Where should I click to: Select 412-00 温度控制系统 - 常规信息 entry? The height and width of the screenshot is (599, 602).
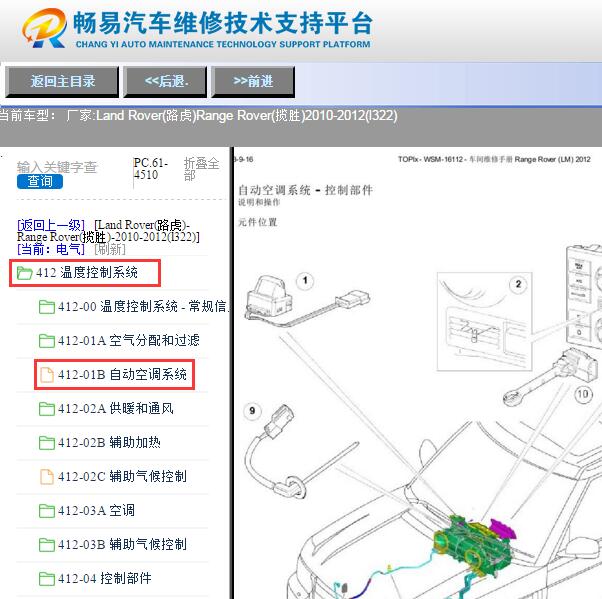[x=143, y=306]
